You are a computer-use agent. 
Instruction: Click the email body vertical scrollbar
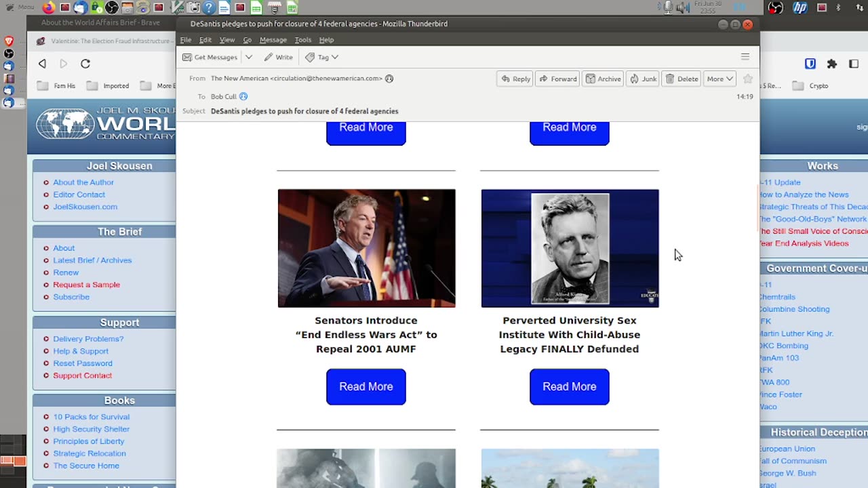click(x=757, y=209)
